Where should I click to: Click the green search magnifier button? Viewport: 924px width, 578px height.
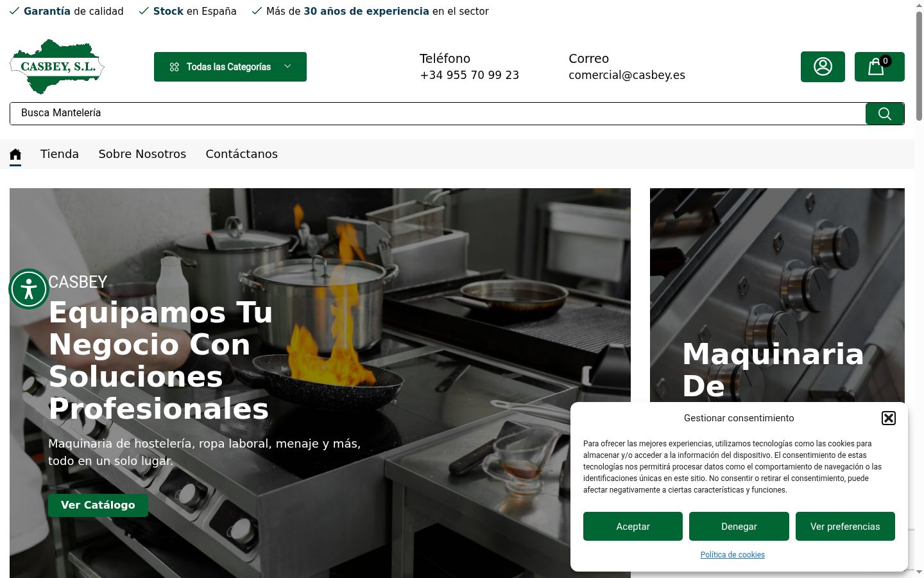pyautogui.click(x=885, y=114)
